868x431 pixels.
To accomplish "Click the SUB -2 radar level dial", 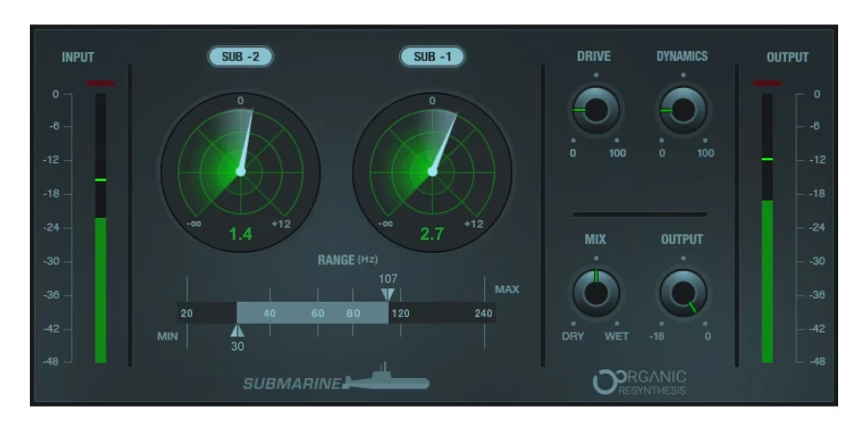I will (x=240, y=172).
